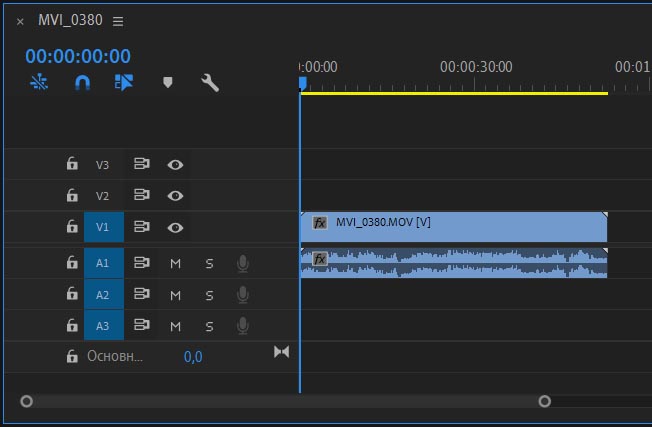Solo audio track A2

pyautogui.click(x=210, y=295)
